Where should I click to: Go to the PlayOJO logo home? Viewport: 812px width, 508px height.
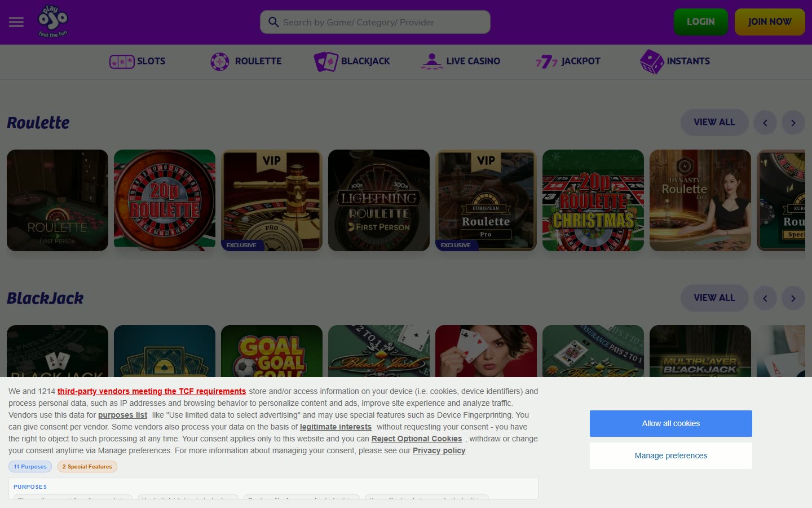click(53, 21)
